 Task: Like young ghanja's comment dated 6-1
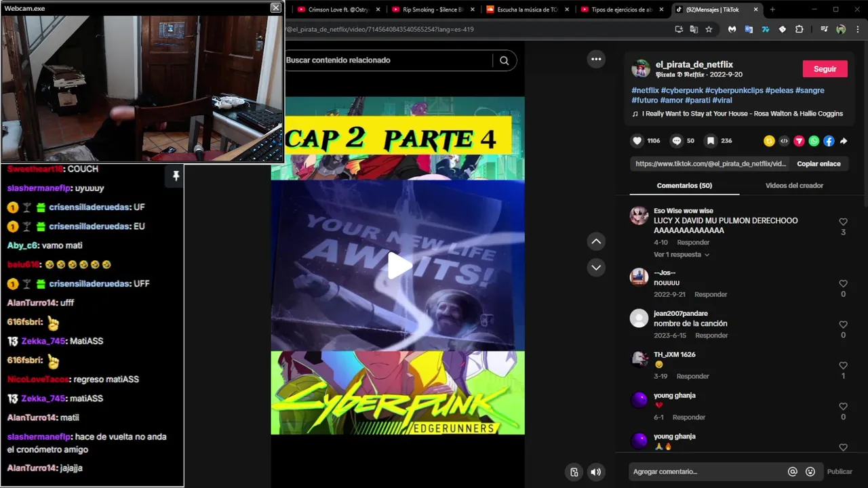[x=843, y=406]
